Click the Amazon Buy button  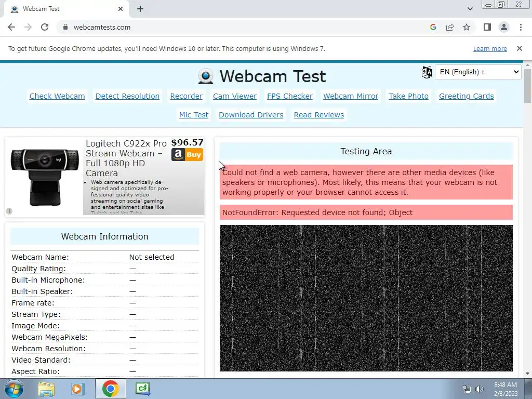187,155
